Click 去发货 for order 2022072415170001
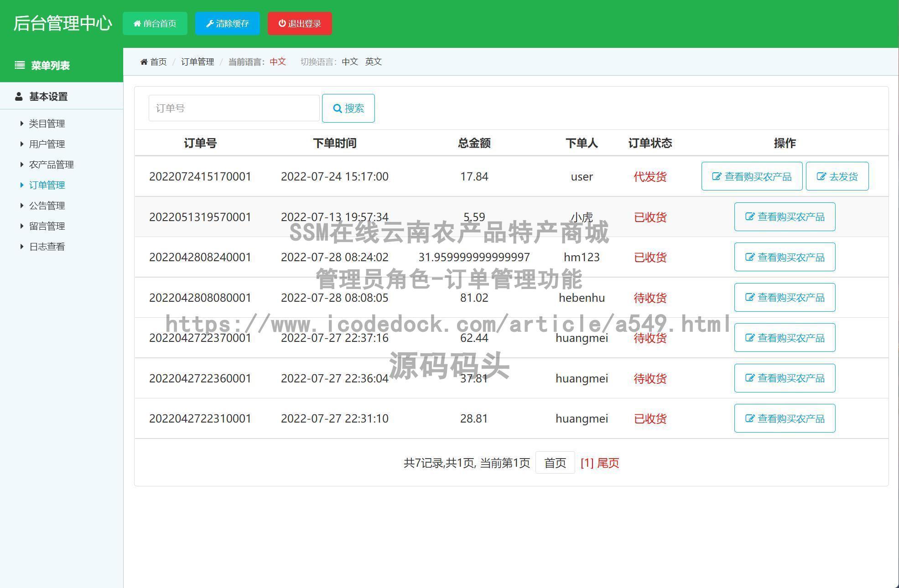 [837, 176]
